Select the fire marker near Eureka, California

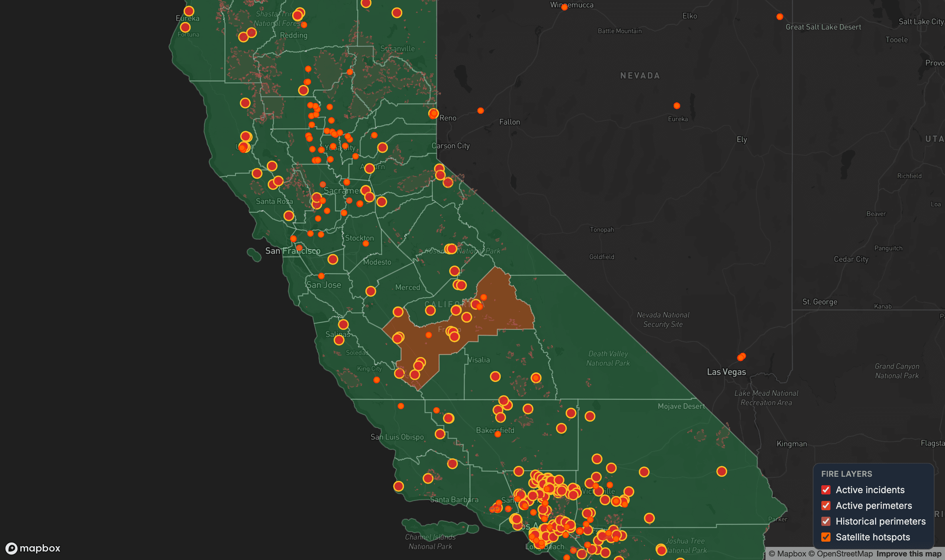coord(188,10)
